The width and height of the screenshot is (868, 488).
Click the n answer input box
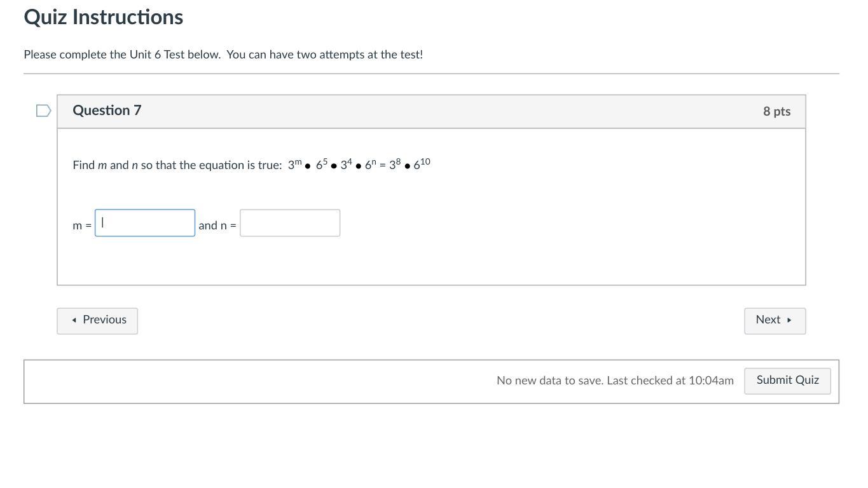[290, 223]
